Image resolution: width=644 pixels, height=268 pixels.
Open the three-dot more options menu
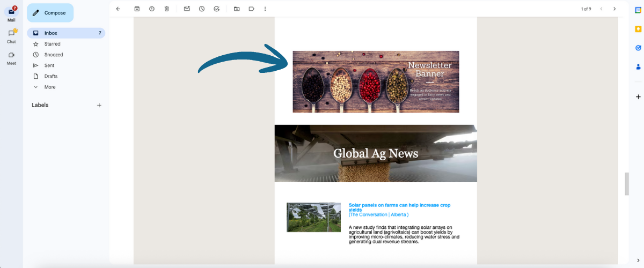click(265, 9)
